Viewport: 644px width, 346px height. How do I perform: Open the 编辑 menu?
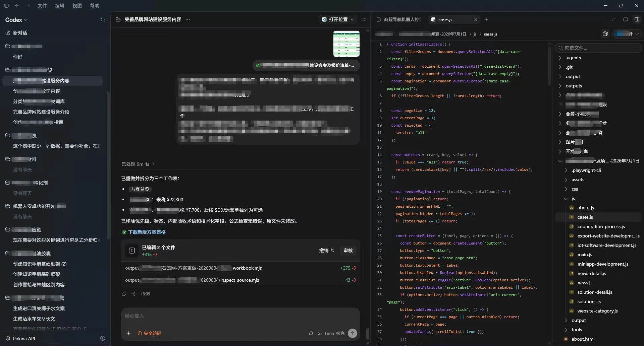tap(60, 6)
